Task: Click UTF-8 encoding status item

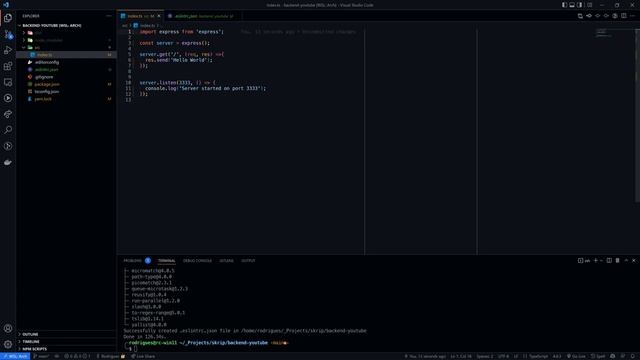Action: [x=503, y=356]
